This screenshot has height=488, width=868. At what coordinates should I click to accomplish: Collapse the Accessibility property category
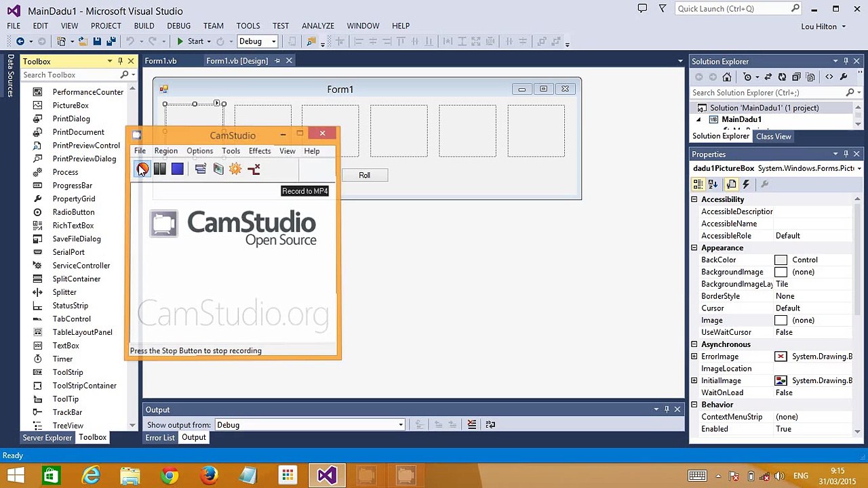point(694,199)
